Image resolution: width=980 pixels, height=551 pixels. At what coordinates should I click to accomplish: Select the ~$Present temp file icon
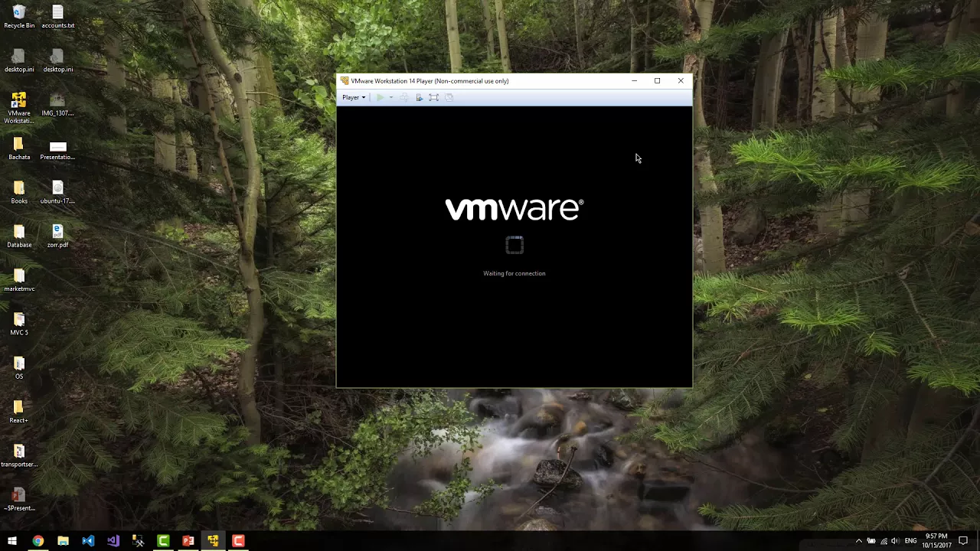pos(19,500)
